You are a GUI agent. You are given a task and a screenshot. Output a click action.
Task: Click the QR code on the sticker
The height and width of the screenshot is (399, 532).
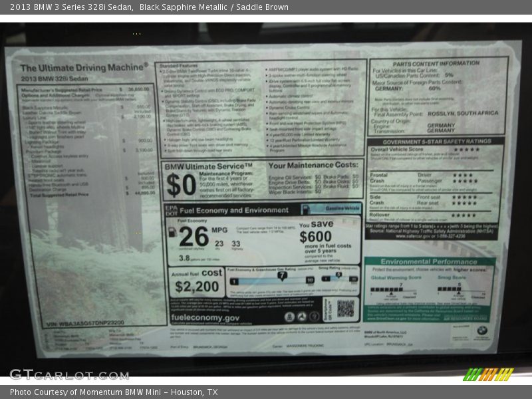click(x=345, y=308)
